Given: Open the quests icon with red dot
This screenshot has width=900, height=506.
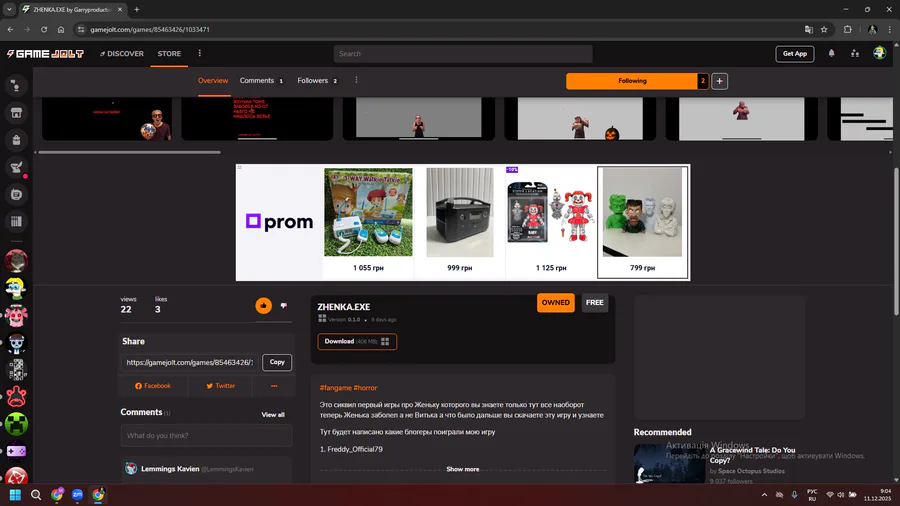Looking at the screenshot, I should 16,168.
